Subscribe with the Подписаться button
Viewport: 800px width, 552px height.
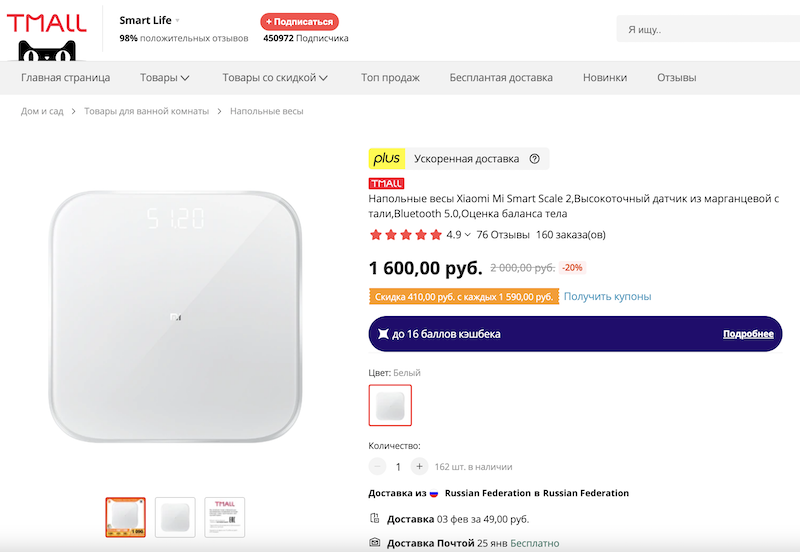pos(299,21)
